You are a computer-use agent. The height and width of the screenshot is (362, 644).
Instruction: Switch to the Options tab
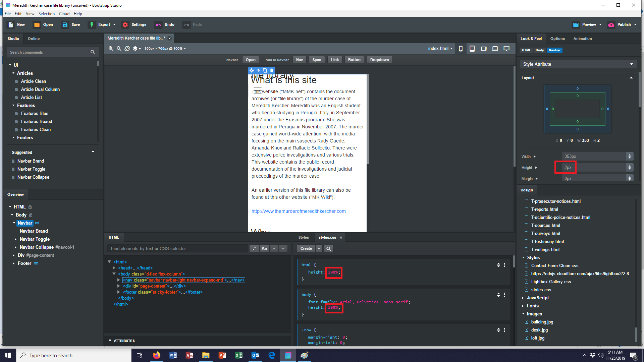(x=557, y=39)
